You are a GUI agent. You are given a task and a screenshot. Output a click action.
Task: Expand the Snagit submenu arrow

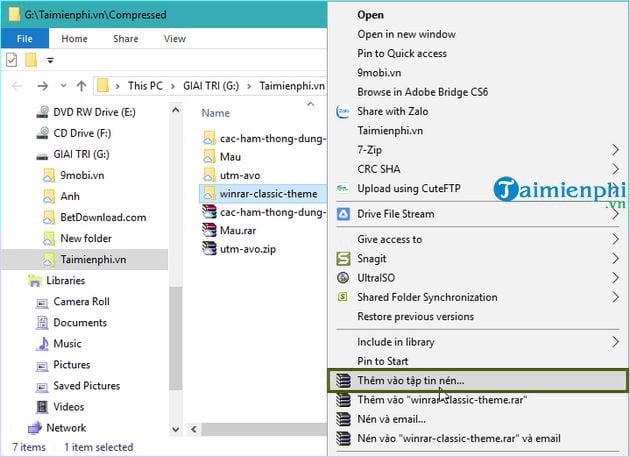(x=615, y=258)
